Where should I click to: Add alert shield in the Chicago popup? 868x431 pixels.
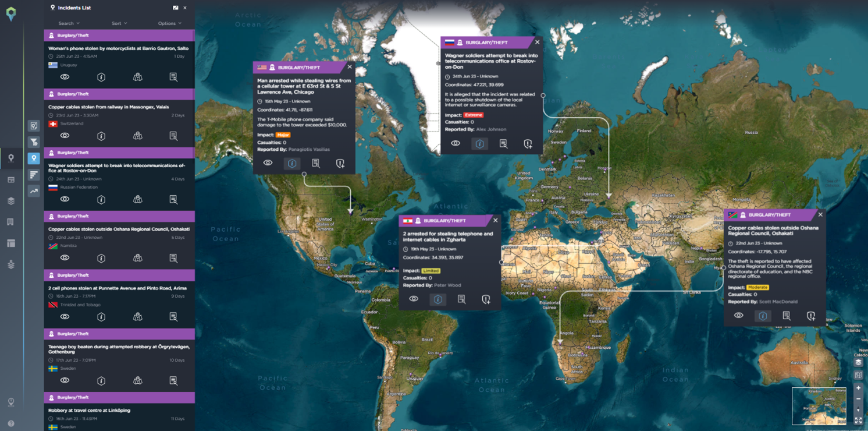340,164
